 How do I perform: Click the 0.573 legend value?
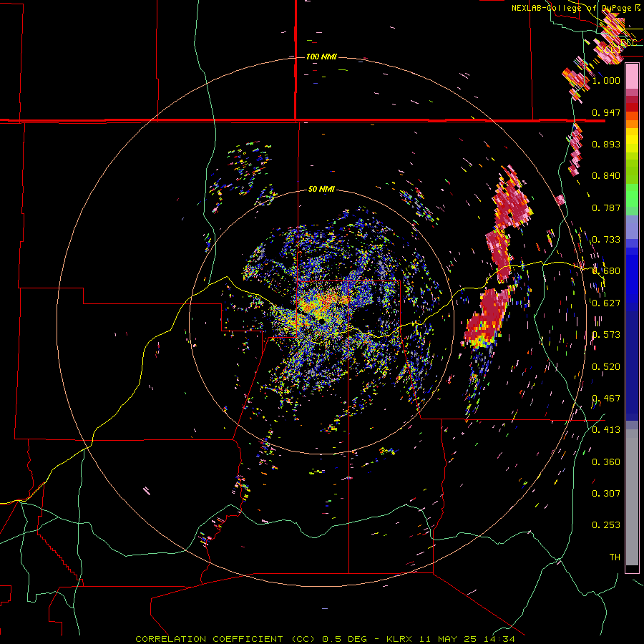point(606,335)
